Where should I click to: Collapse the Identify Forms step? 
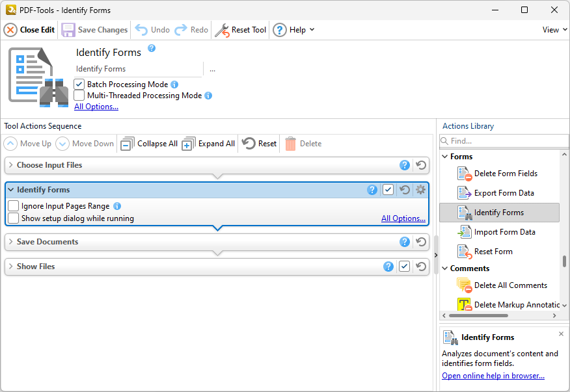tap(11, 190)
